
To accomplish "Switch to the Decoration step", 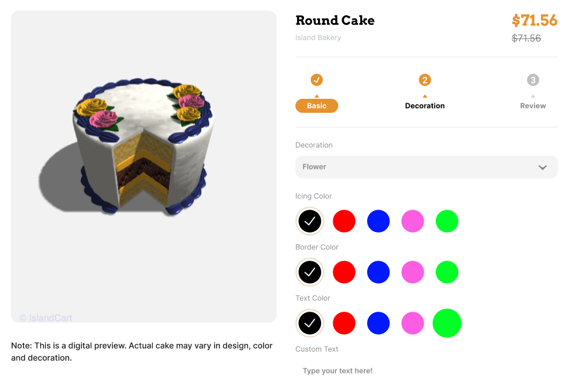I will (425, 106).
